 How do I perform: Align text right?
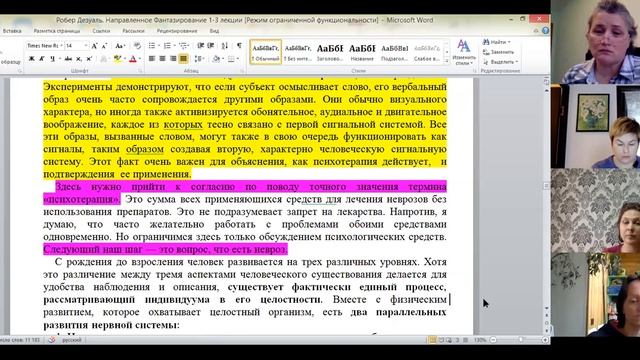[173, 59]
